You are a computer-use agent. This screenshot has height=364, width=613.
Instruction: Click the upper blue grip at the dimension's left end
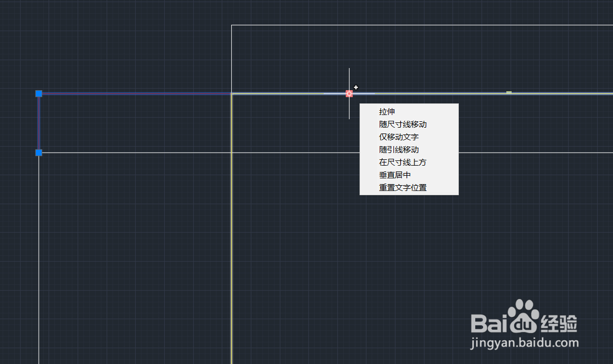click(x=39, y=94)
